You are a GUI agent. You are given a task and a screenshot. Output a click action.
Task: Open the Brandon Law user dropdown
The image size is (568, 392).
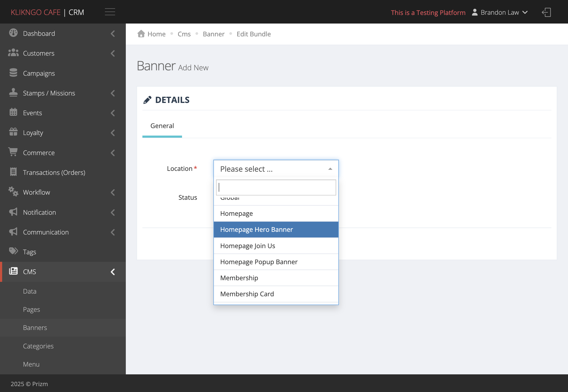pos(499,12)
